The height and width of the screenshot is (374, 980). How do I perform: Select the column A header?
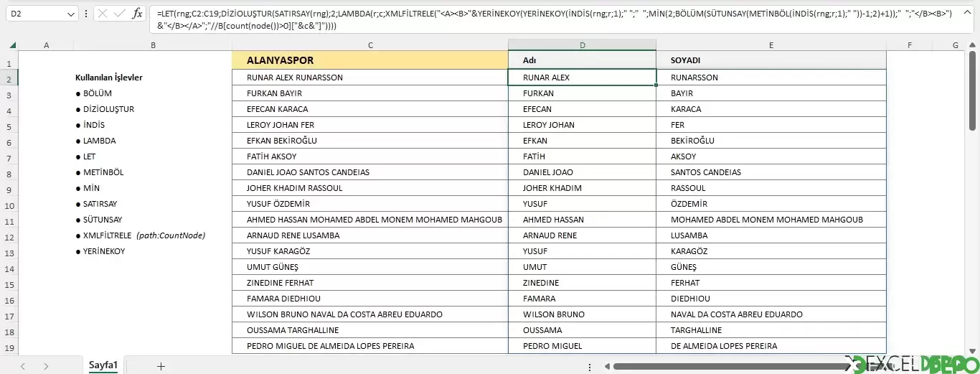click(x=47, y=45)
